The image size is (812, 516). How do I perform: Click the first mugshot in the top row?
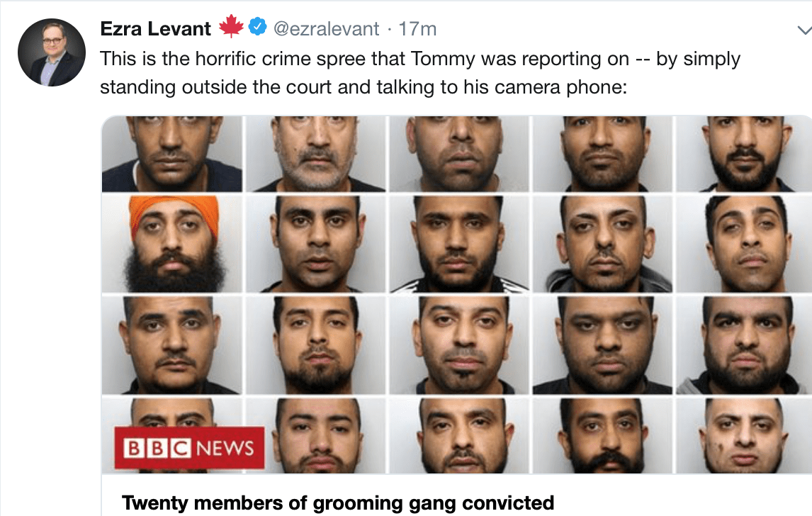coord(172,154)
